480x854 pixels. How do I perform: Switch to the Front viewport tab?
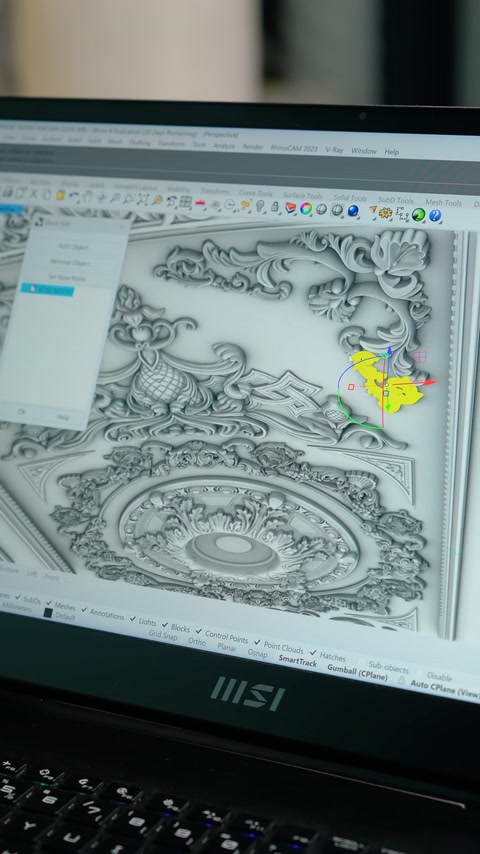click(52, 577)
